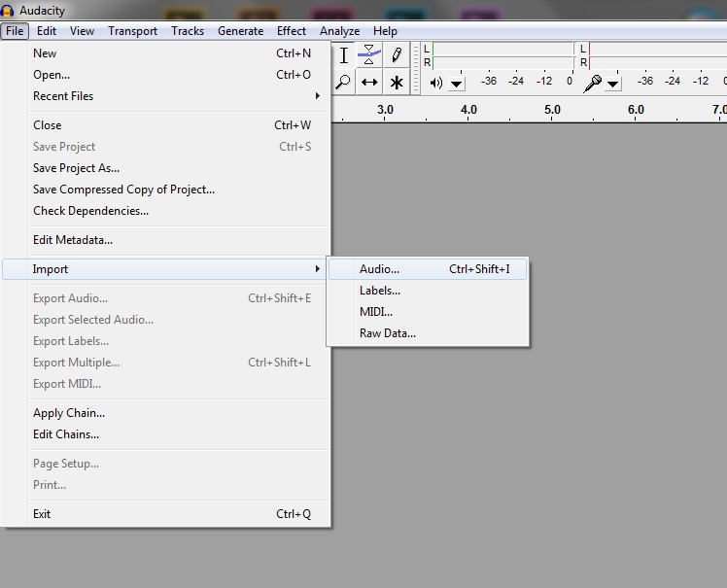Open the Edit menu

pyautogui.click(x=47, y=31)
